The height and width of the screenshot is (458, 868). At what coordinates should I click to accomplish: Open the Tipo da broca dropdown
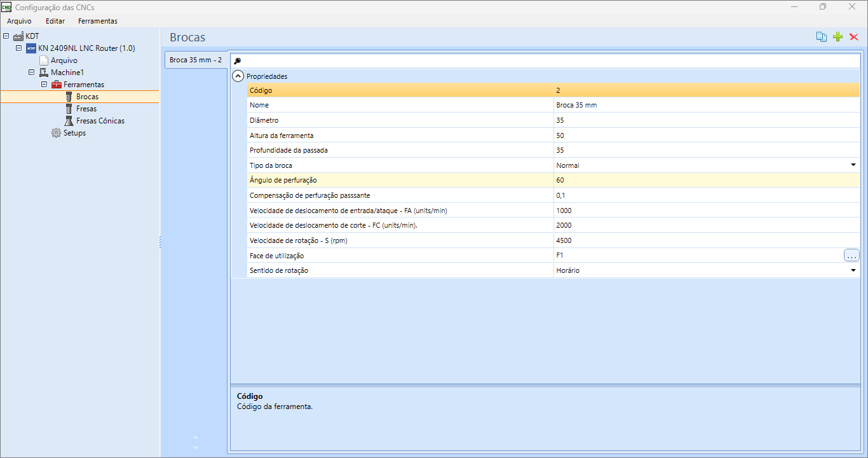853,165
